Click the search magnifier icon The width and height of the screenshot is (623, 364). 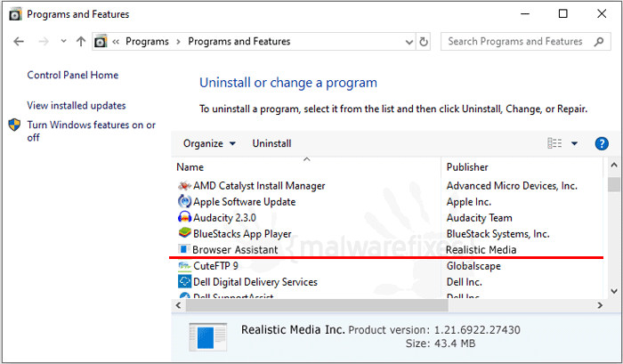click(599, 41)
